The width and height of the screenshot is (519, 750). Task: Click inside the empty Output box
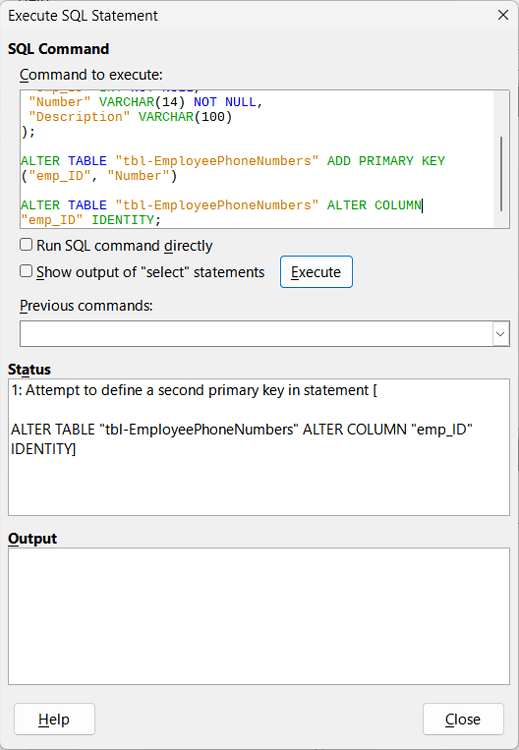click(x=259, y=616)
